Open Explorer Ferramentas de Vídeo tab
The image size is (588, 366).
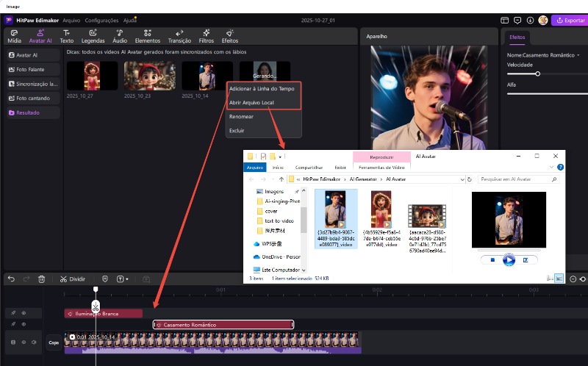click(x=381, y=168)
